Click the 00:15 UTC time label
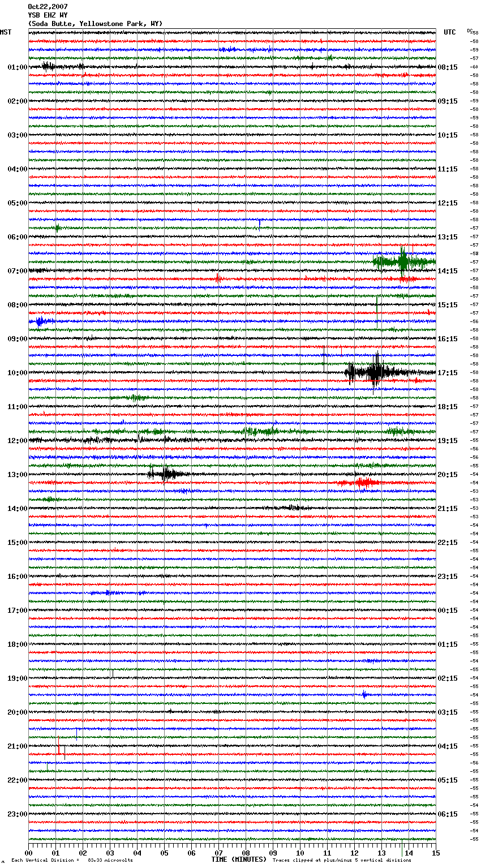The height and width of the screenshot is (868, 481). click(x=448, y=611)
